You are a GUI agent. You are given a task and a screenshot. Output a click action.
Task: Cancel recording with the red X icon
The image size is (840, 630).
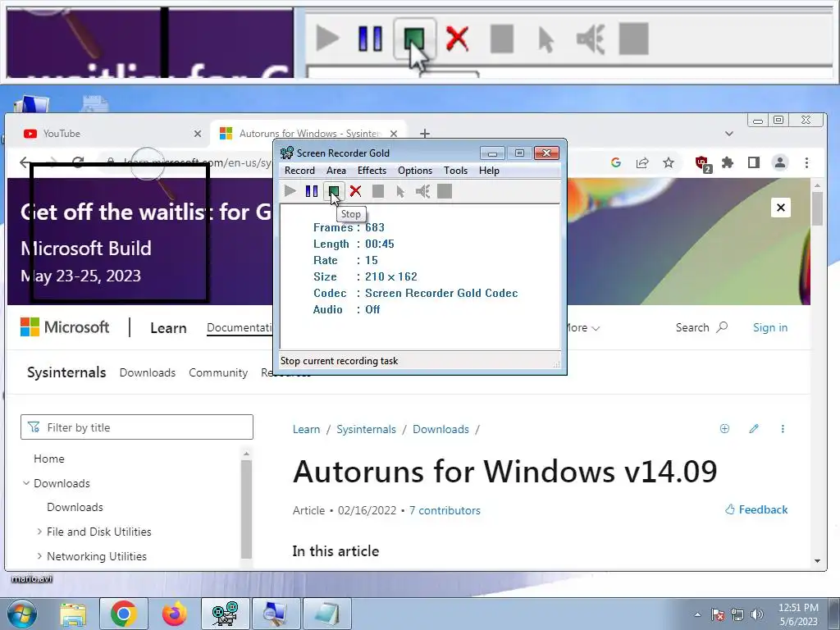point(355,190)
